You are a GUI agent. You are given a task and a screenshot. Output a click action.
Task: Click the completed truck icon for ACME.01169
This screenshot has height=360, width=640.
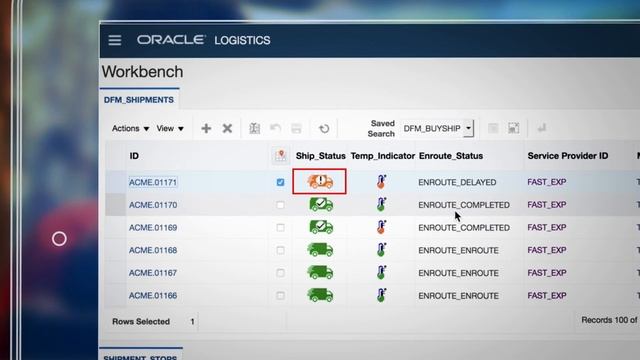(x=321, y=227)
